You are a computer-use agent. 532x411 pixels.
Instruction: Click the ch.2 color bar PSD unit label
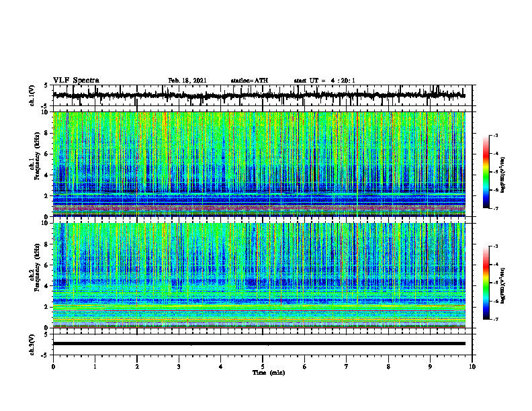(x=503, y=285)
